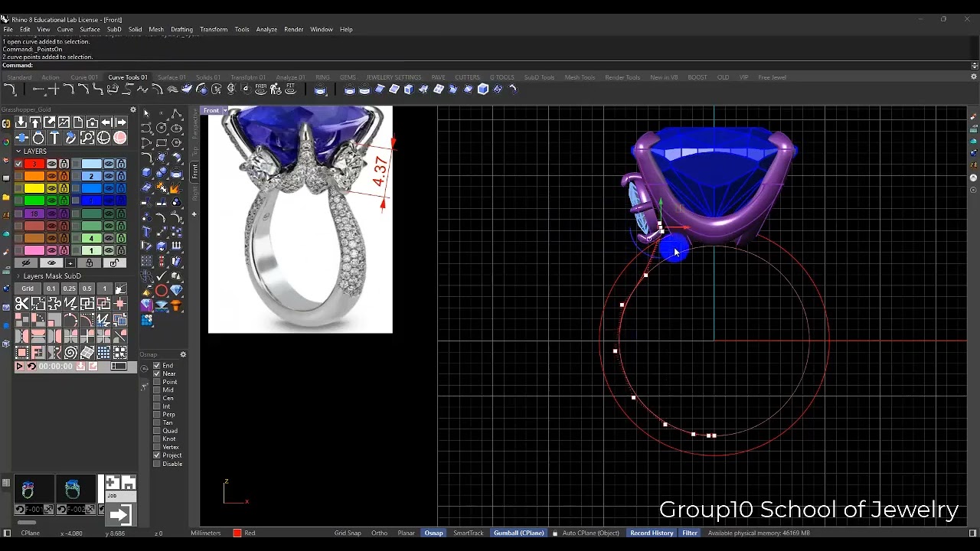Click the purple layer 18 swatch

[34, 214]
